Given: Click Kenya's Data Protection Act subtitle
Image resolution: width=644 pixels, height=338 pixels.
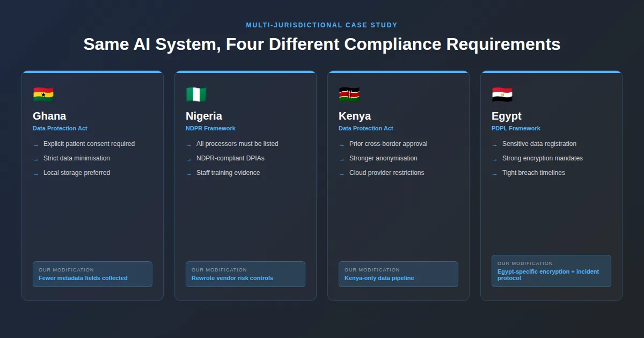Looking at the screenshot, I should click(x=366, y=128).
